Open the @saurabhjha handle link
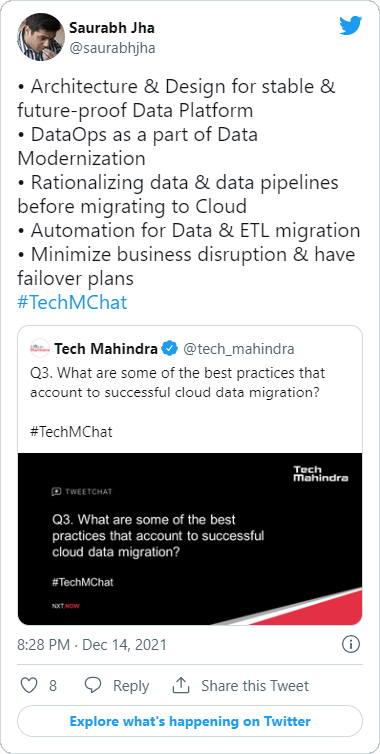Screen dimensions: 380x754 coord(112,48)
